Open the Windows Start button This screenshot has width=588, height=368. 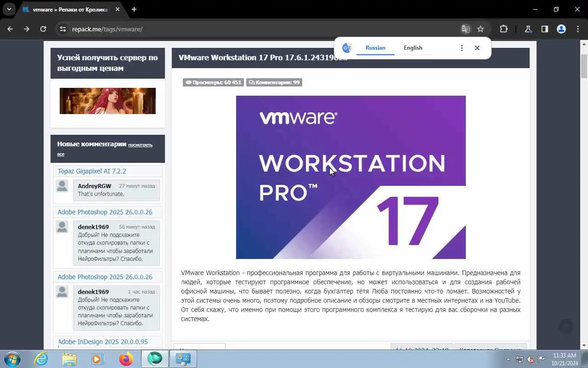coord(12,359)
